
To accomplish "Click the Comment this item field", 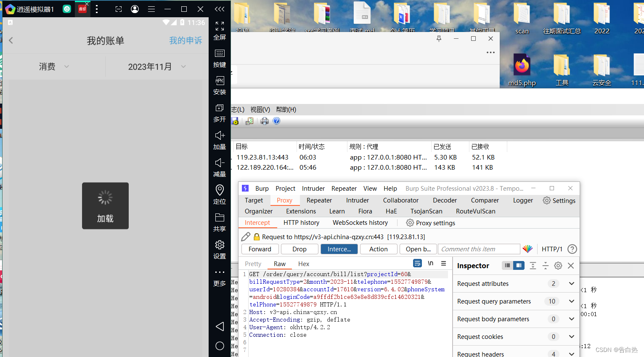I will point(479,249).
